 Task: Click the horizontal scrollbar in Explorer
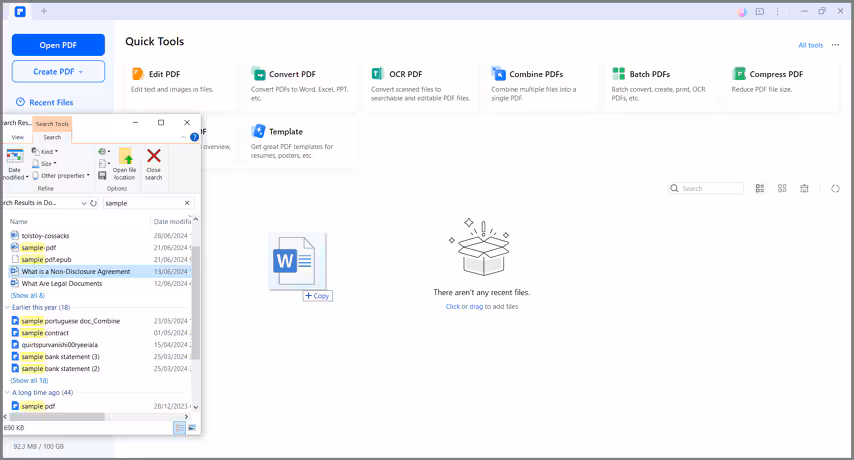(x=60, y=416)
